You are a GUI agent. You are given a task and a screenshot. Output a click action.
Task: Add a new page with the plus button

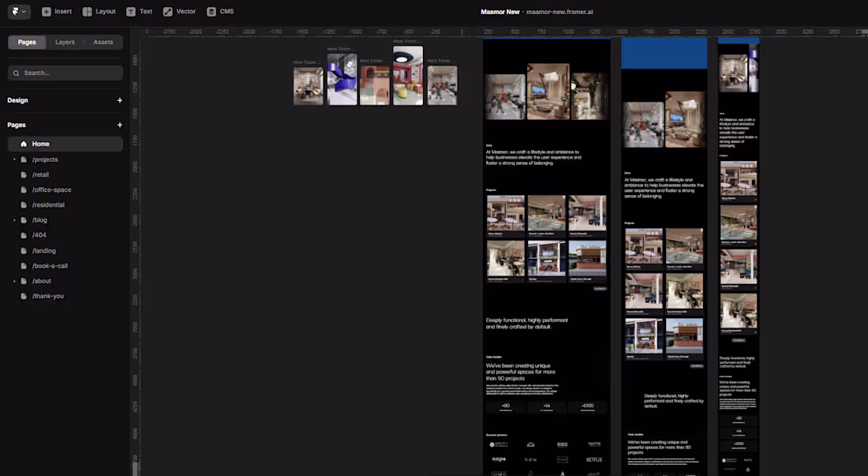120,125
